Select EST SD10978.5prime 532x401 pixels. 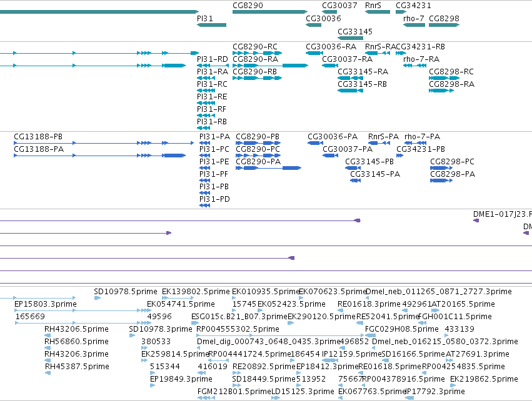click(98, 298)
